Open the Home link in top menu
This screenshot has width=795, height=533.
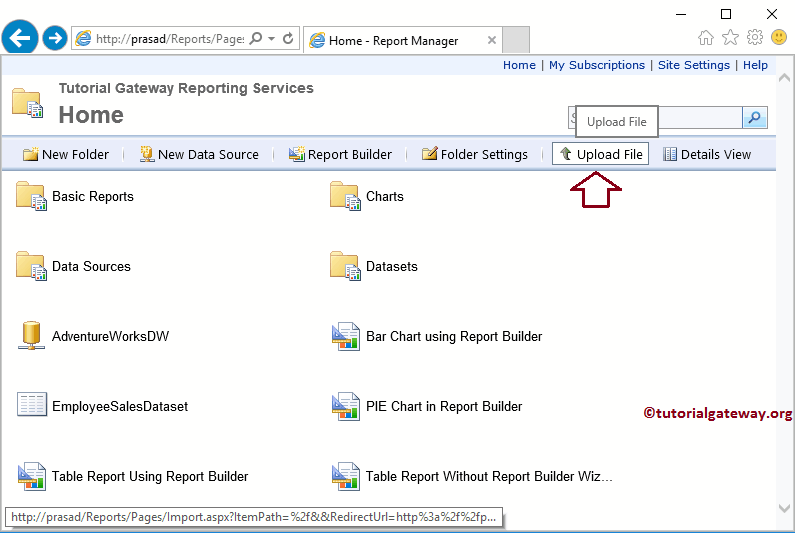coord(519,65)
